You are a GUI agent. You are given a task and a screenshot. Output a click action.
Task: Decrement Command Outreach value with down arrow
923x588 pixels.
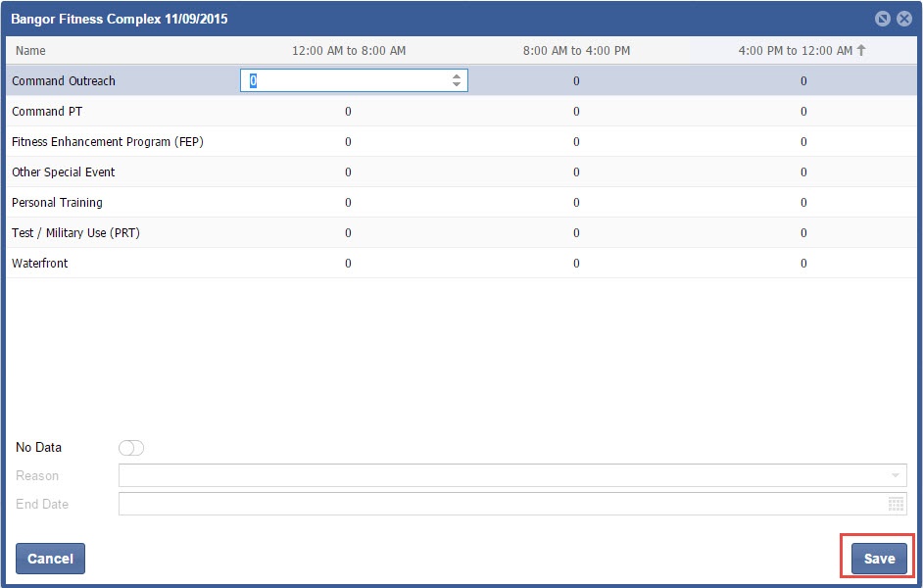457,85
